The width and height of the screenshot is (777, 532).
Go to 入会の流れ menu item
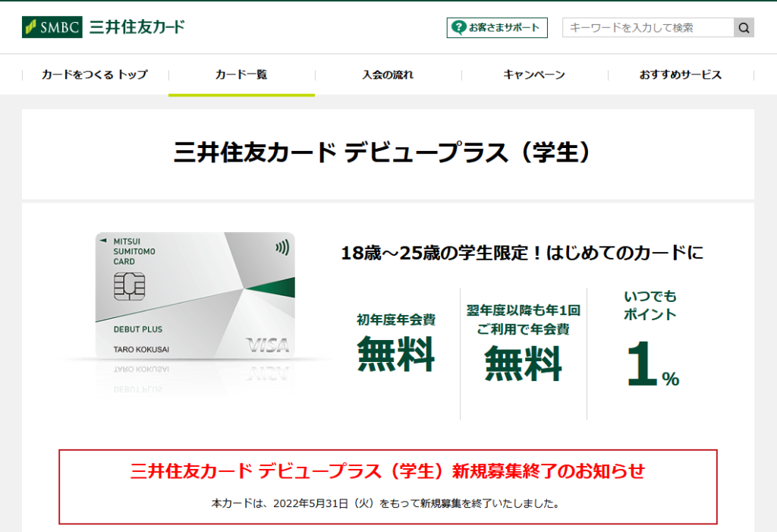[388, 75]
